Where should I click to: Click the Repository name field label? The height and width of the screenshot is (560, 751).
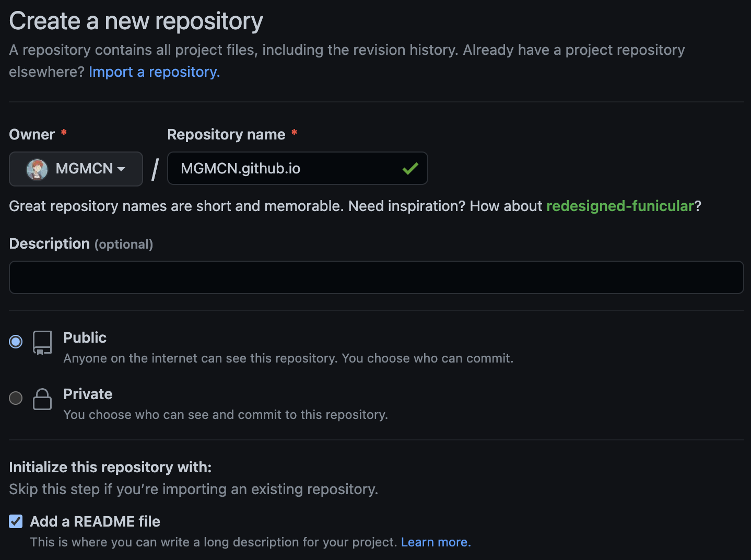226,134
